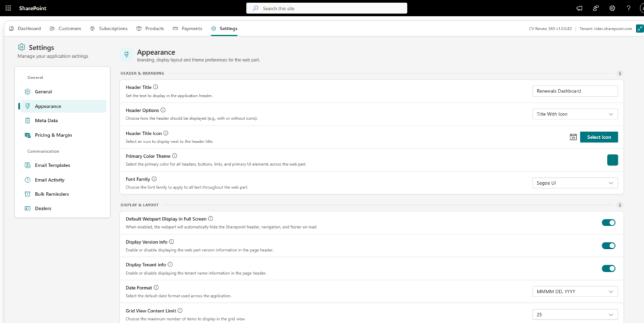Screen dimensions: 644x323
Task: Focus the Search this site box
Action: 326,8
